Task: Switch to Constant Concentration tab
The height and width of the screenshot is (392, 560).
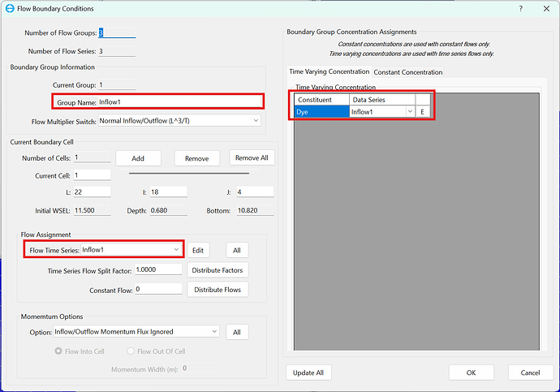Action: click(x=407, y=72)
